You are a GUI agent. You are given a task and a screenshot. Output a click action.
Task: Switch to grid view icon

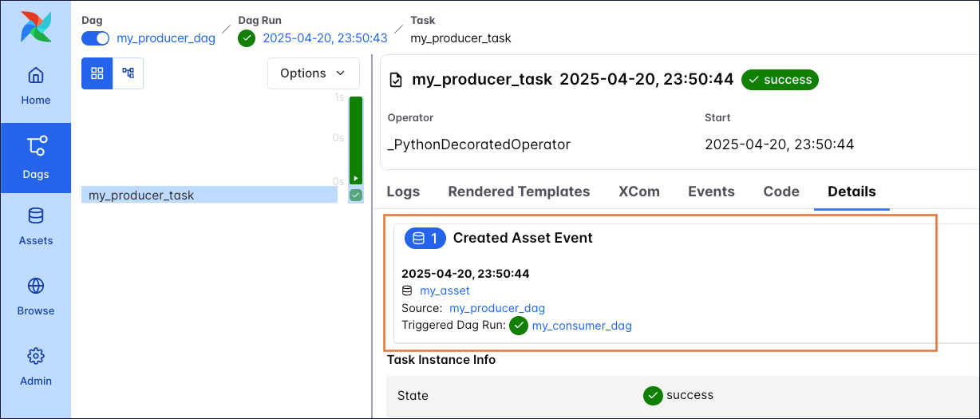click(x=97, y=73)
